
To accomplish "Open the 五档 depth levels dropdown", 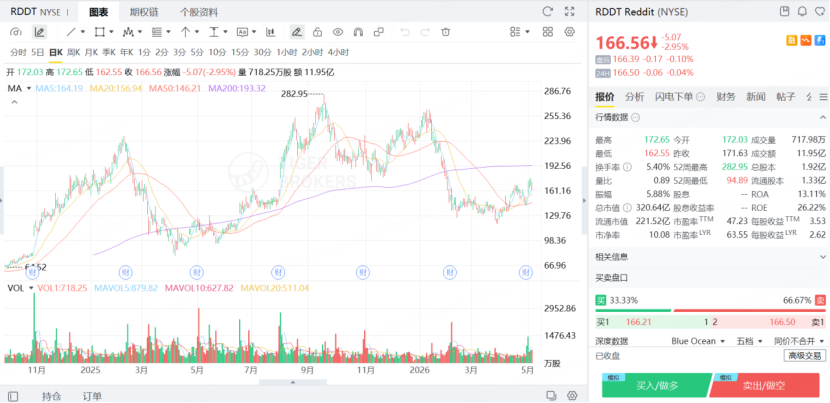I will [x=750, y=341].
